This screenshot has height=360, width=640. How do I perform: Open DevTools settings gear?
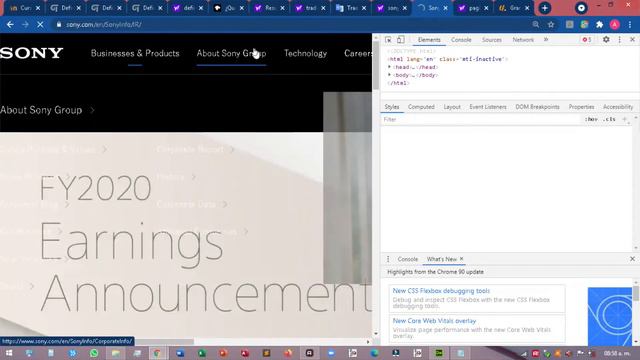[x=606, y=40]
